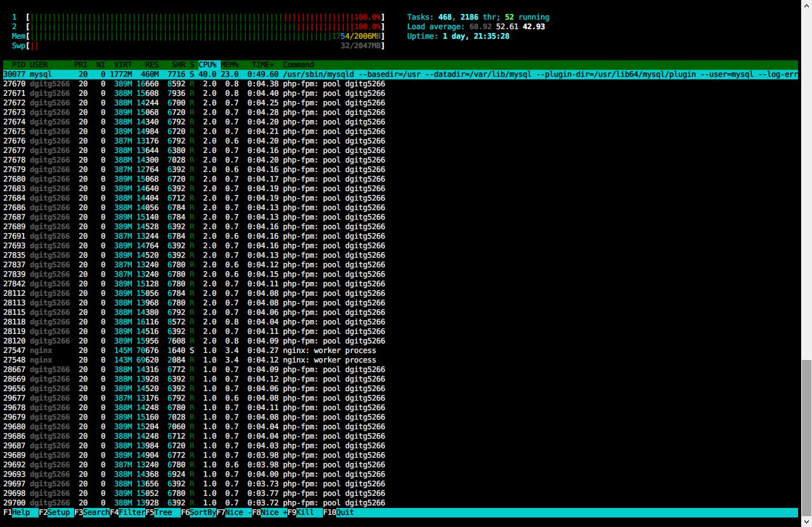Sort by the SHR column header
The height and width of the screenshot is (527, 812).
point(178,65)
